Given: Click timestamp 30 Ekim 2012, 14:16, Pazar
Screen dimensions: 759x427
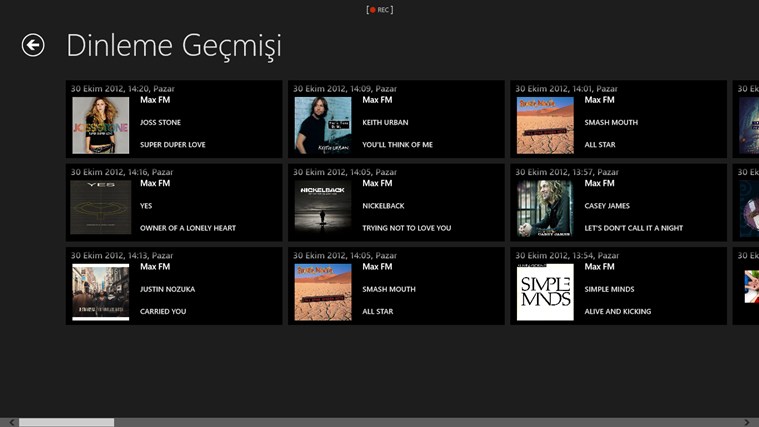Looking at the screenshot, I should (122, 172).
